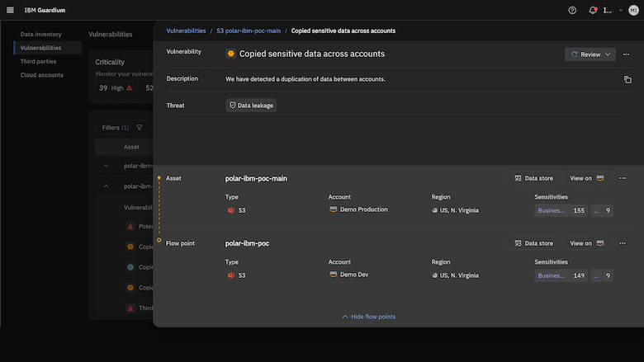Screen dimensions: 644x362
Task: Click the High criticality red triangle icon
Action: [x=130, y=87]
